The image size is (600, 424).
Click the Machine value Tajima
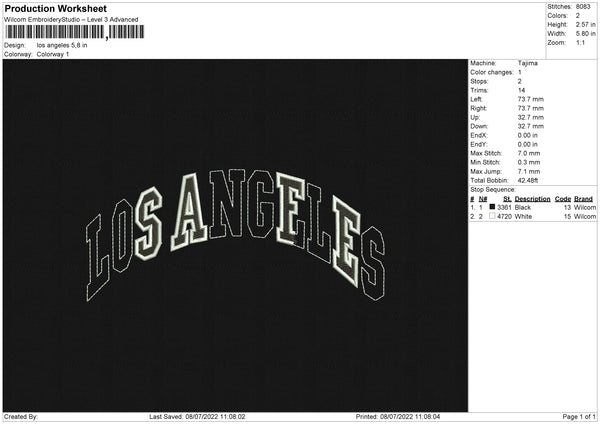528,63
